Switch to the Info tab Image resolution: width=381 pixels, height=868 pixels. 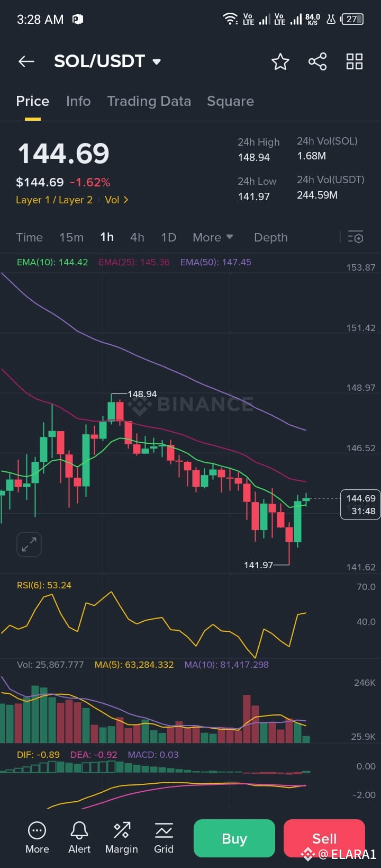78,101
